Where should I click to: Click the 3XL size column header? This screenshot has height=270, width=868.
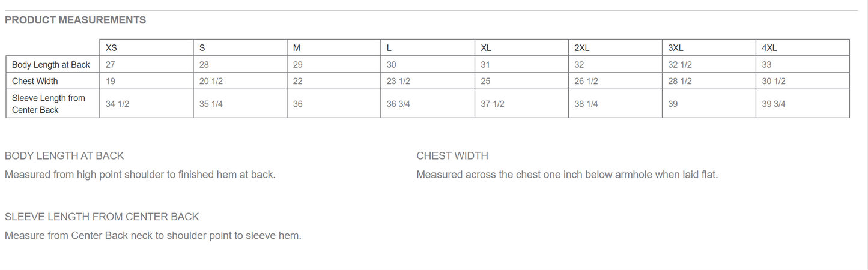pyautogui.click(x=675, y=48)
